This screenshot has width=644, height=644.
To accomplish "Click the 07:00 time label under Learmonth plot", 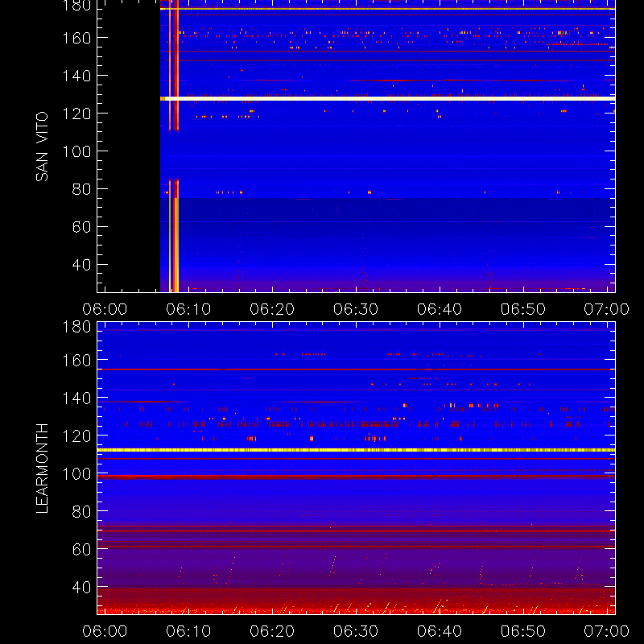I will (x=607, y=631).
